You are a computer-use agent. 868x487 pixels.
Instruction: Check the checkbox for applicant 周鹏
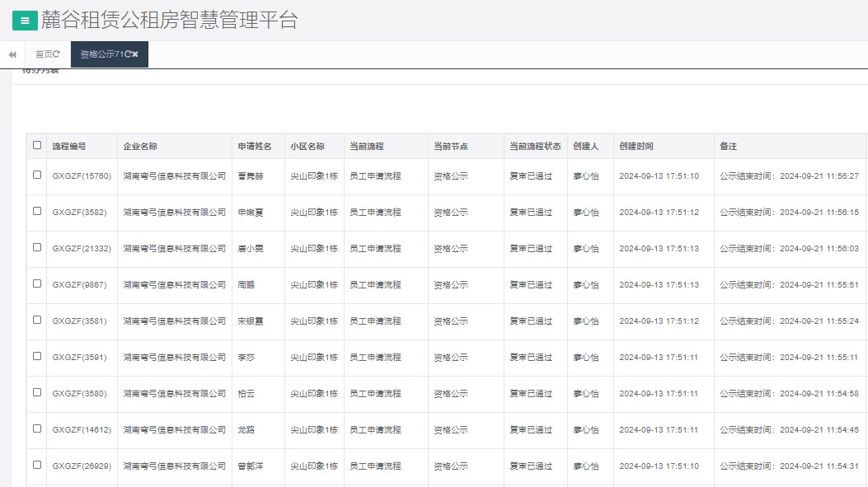point(36,284)
